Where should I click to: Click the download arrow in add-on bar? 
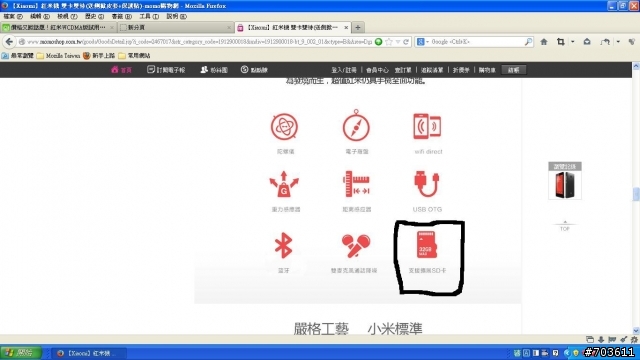point(601,339)
